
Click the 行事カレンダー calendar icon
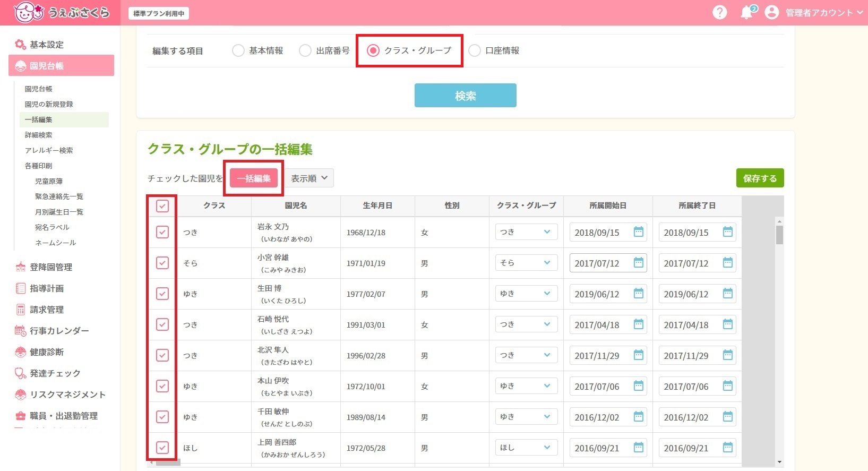(x=20, y=331)
